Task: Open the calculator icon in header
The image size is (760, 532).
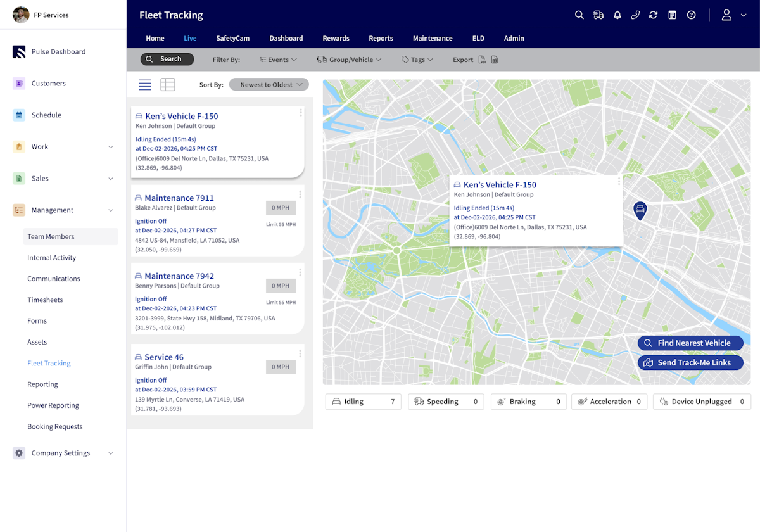Action: (x=673, y=15)
